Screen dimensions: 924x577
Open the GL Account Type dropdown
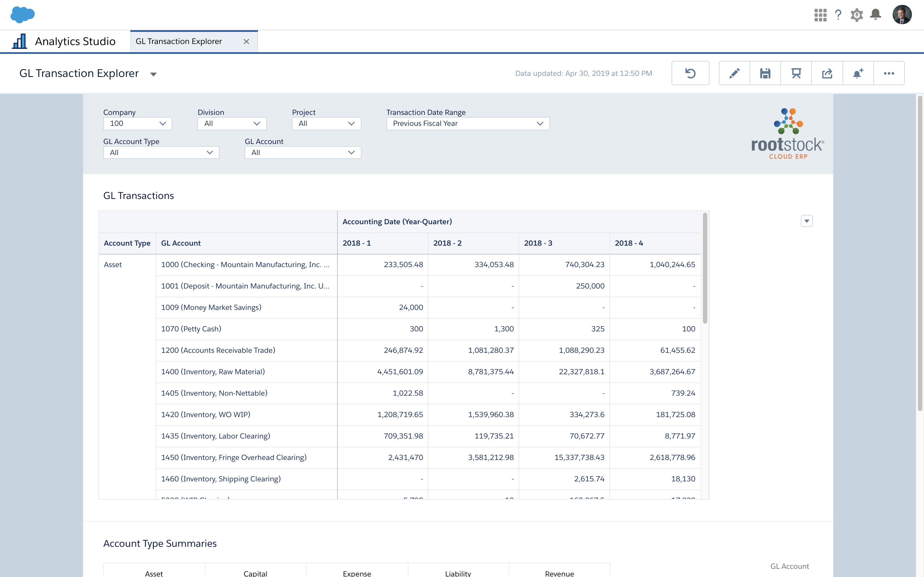[x=161, y=153]
